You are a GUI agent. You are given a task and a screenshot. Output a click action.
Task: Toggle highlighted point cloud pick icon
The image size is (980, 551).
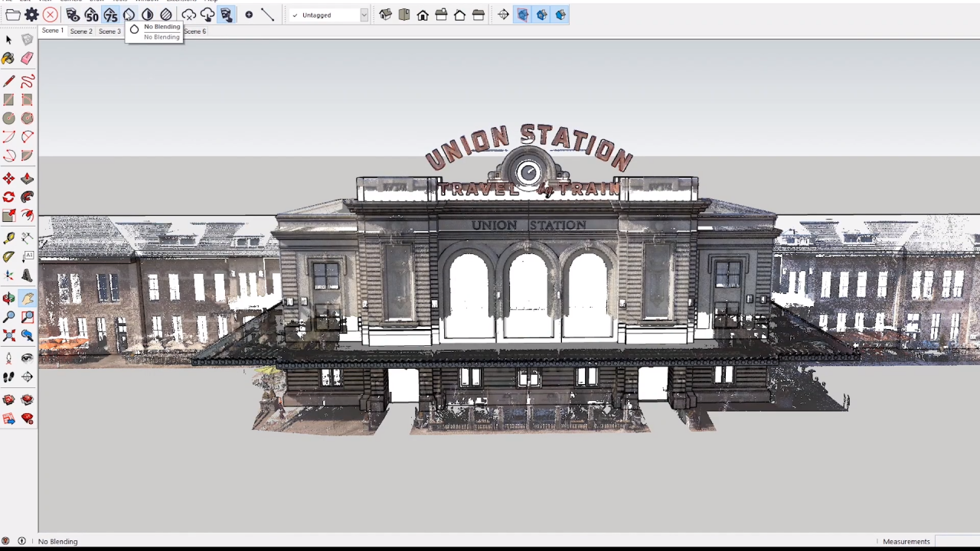click(226, 15)
